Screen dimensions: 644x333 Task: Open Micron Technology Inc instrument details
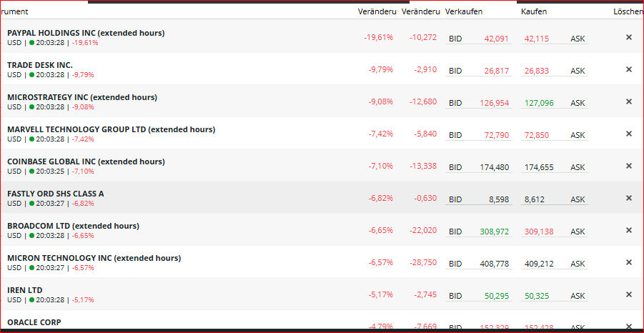94,258
